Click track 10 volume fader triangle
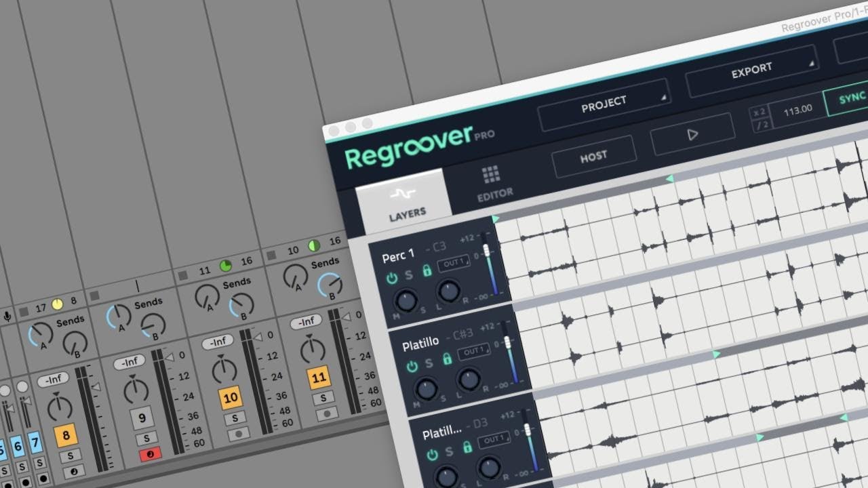The image size is (868, 488). click(258, 336)
